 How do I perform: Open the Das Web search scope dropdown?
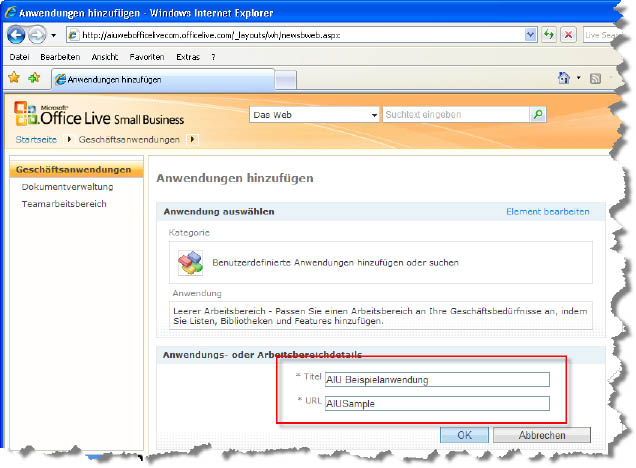(x=314, y=115)
